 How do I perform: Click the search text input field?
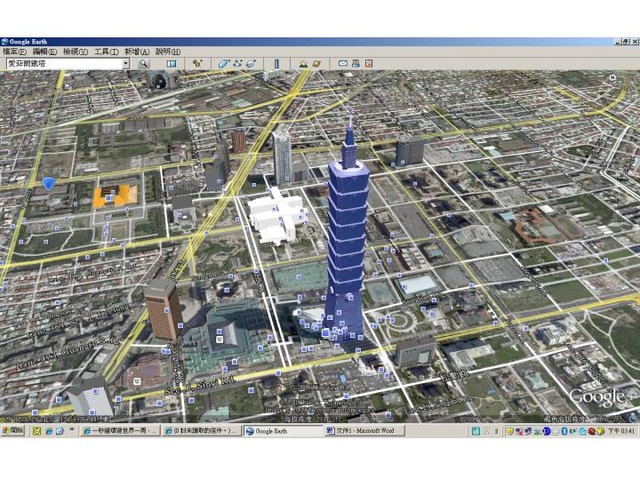click(64, 64)
